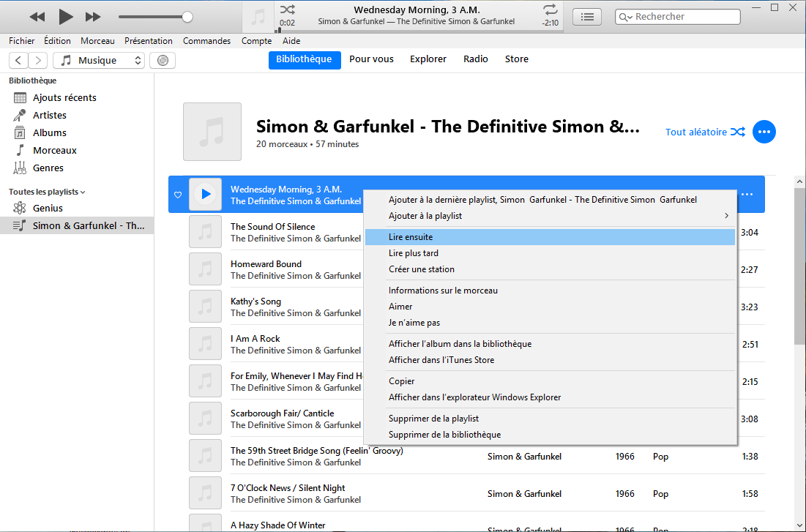Go back with the left arrow button
This screenshot has width=806, height=532.
coord(18,60)
